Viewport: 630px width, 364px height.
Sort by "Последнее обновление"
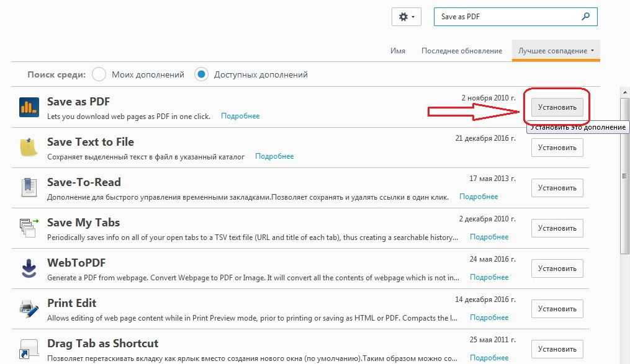tap(462, 51)
